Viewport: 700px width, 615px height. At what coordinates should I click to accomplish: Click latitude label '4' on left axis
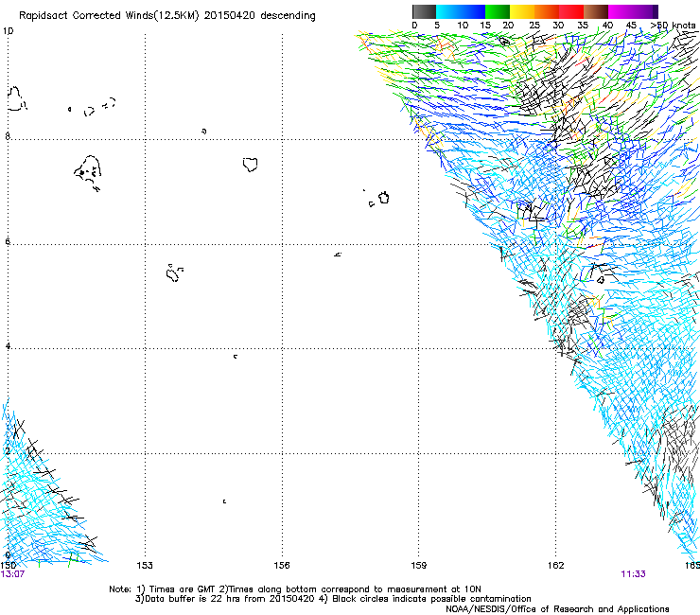point(8,346)
